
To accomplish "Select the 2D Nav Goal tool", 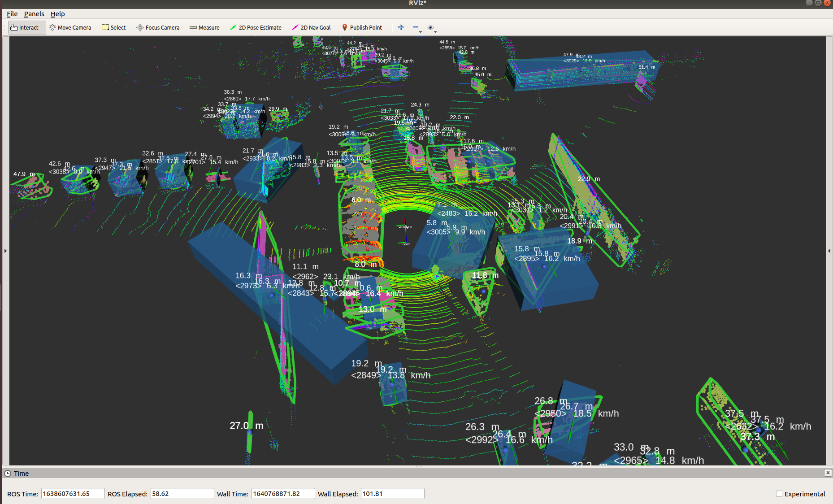I will pos(311,27).
